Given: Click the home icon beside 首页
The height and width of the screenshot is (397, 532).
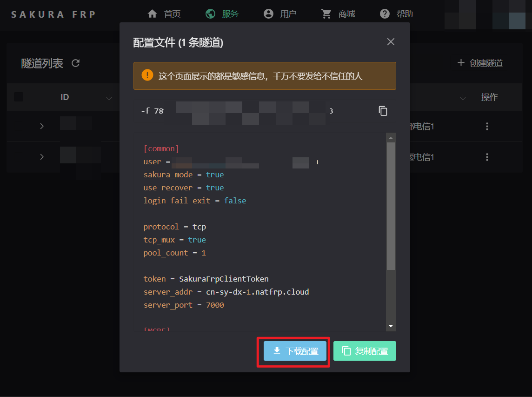Looking at the screenshot, I should (x=152, y=13).
